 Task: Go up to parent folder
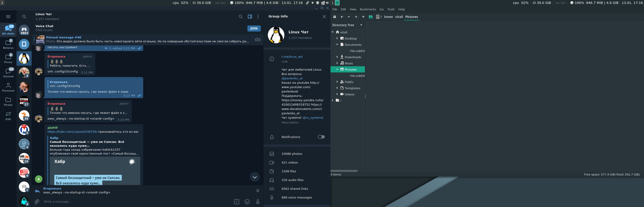click(363, 17)
